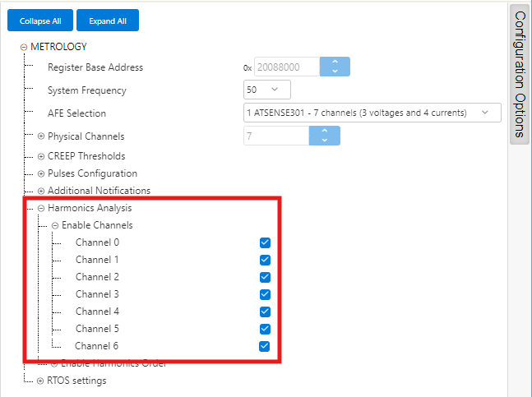
Task: Open the System Frequency dropdown
Action: click(x=267, y=89)
